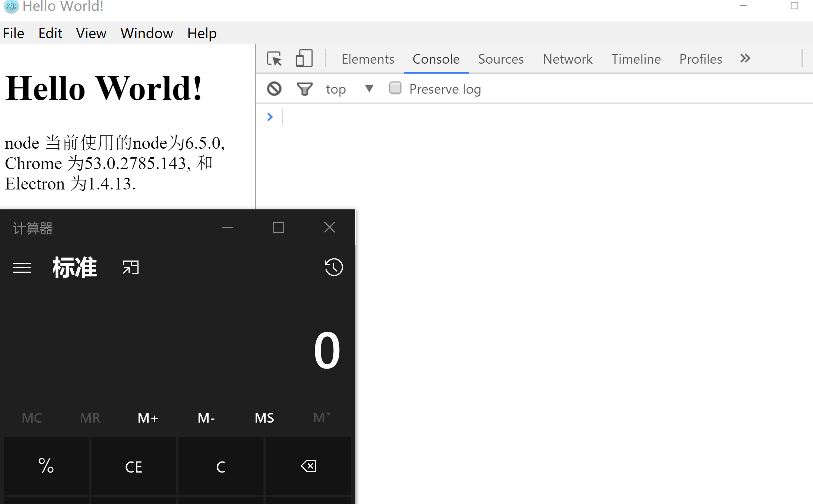This screenshot has height=504, width=813.
Task: Click the inspect element picker icon
Action: coord(274,59)
